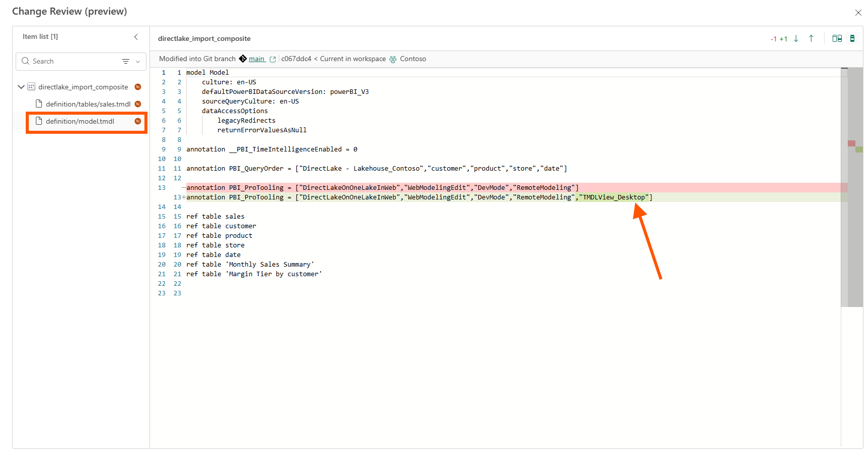Click the removed PBI_ProTooling annotation line
868x460 pixels.
pyautogui.click(x=382, y=188)
